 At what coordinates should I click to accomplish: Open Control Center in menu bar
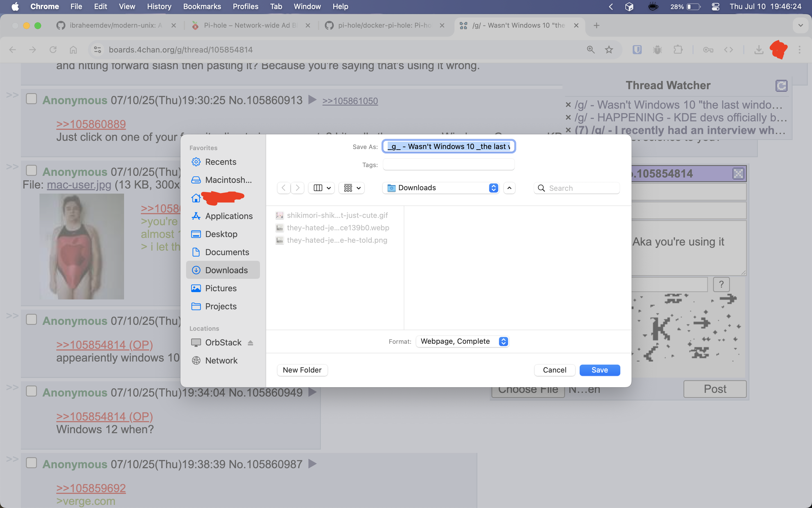coord(715,6)
